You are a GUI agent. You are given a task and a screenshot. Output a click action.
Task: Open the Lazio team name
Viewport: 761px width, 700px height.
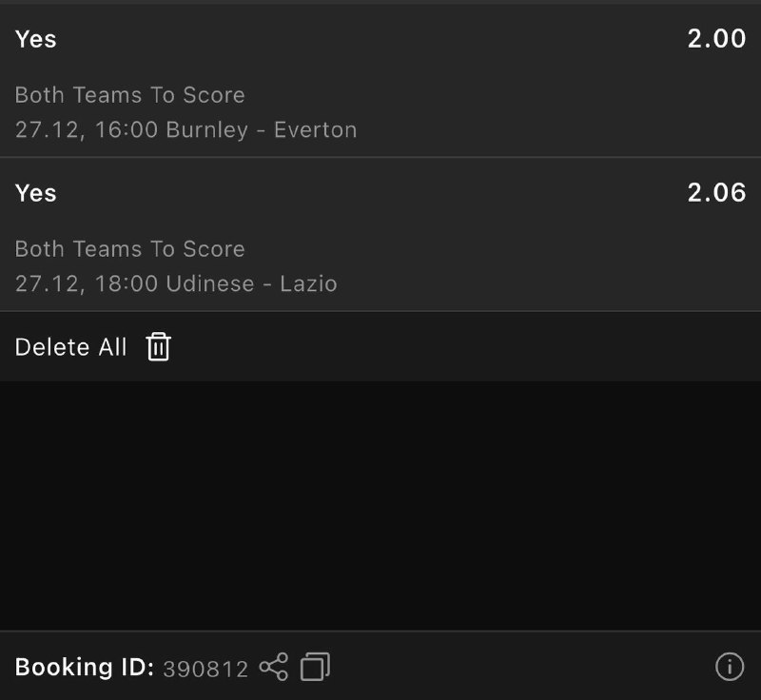point(308,283)
